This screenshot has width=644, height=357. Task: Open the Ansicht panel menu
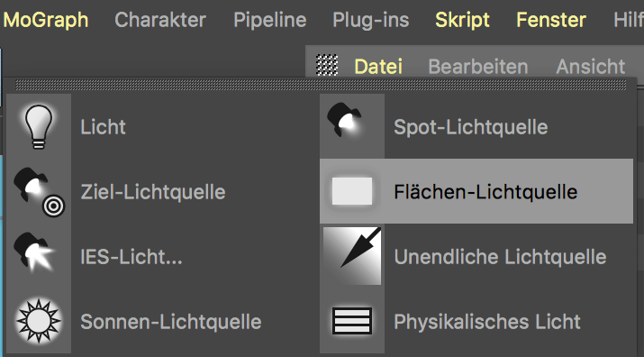tap(591, 66)
